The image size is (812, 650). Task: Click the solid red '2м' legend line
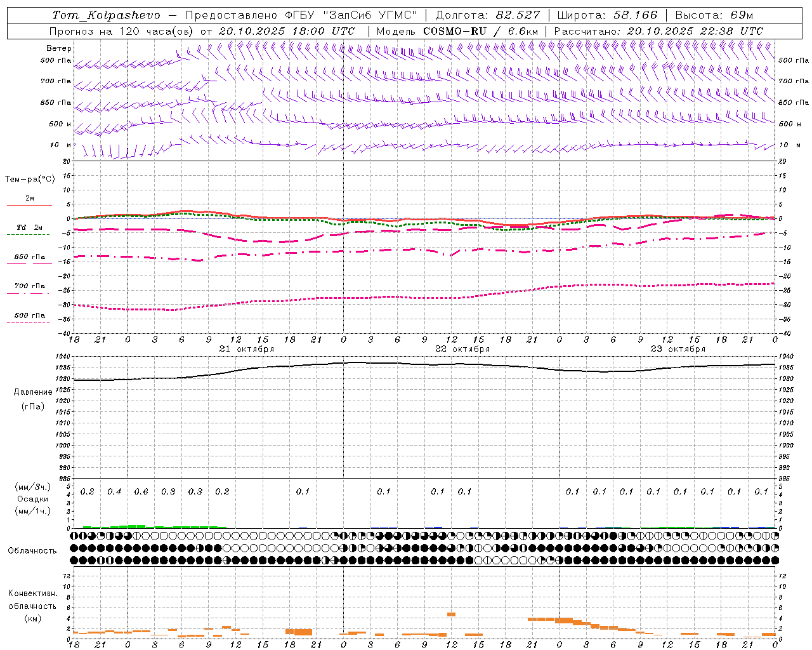[29, 206]
